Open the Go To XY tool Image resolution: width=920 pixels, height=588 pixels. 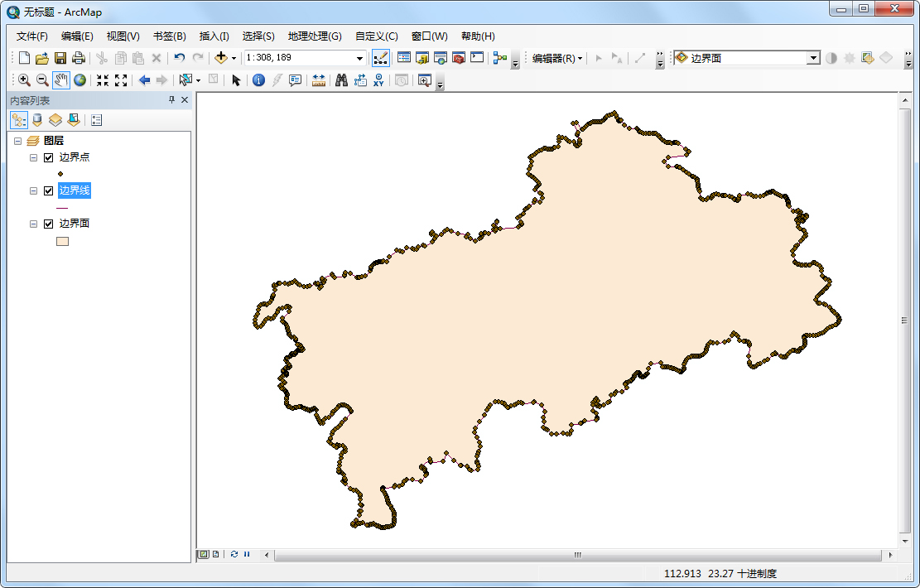point(378,80)
